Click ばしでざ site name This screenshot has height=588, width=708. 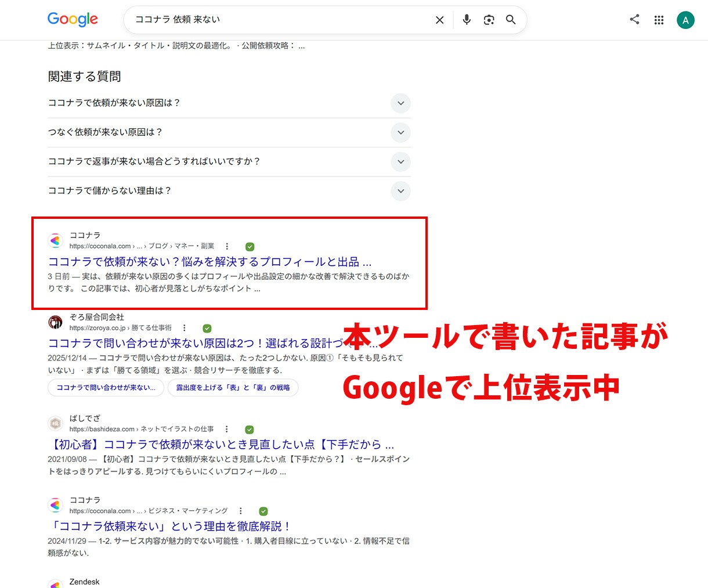(85, 418)
